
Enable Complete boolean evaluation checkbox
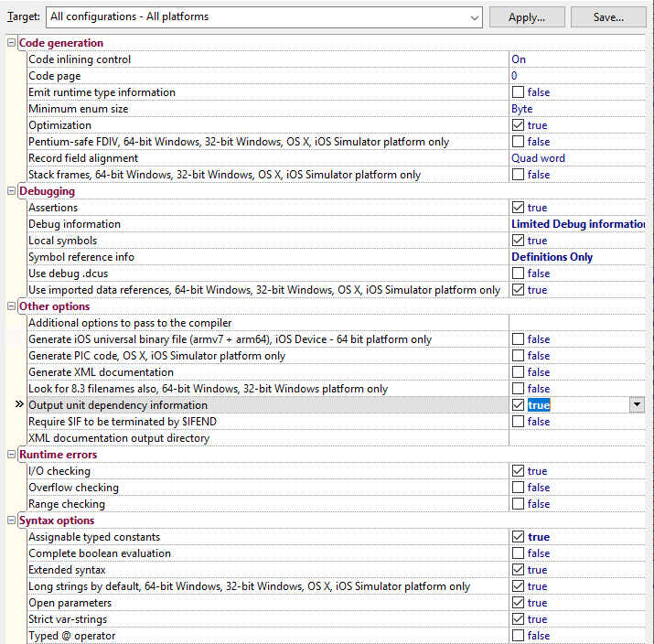[x=518, y=553]
